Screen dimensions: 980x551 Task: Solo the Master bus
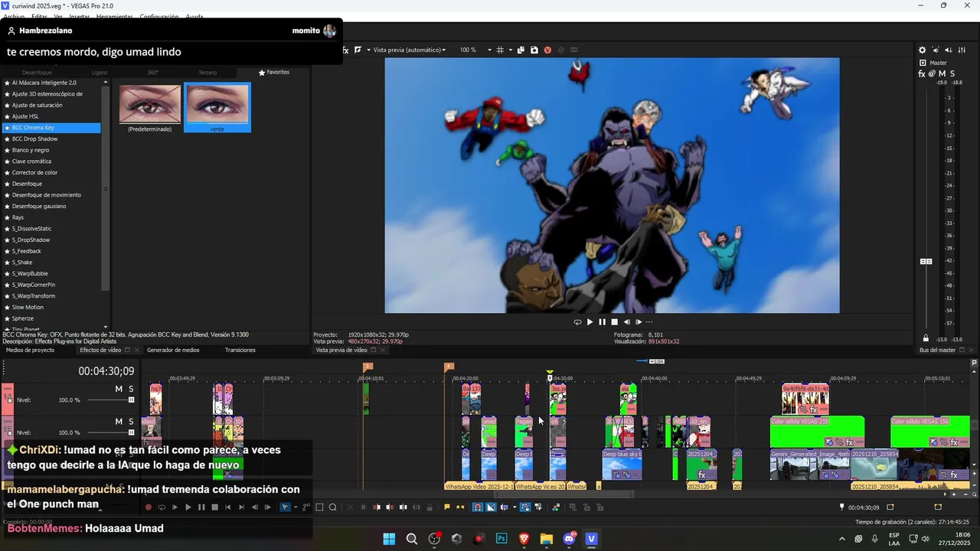pos(952,73)
